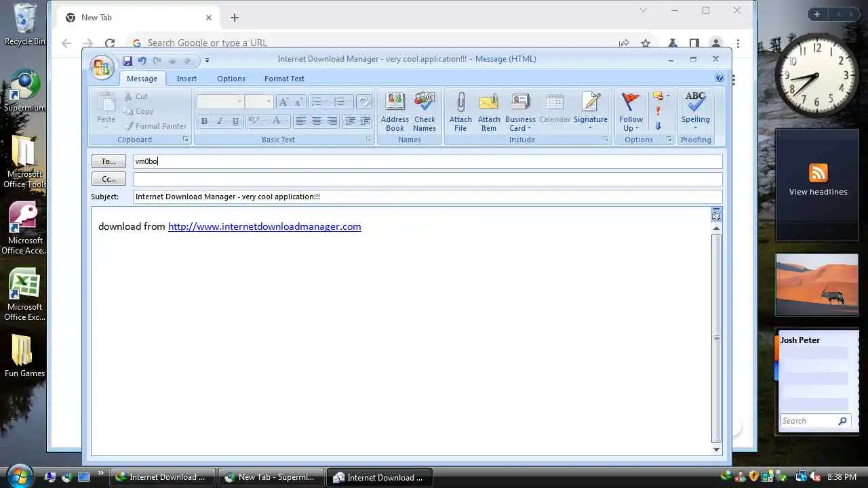Open the Spelling checker

(696, 113)
